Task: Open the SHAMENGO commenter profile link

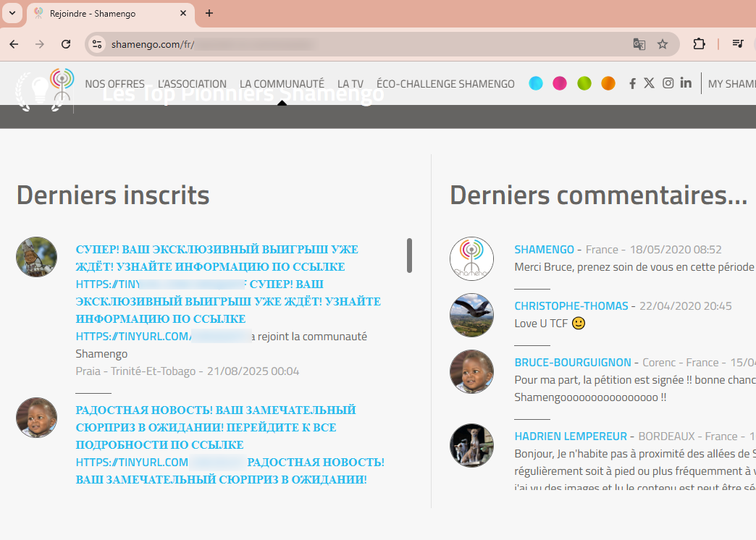Action: pyautogui.click(x=545, y=249)
